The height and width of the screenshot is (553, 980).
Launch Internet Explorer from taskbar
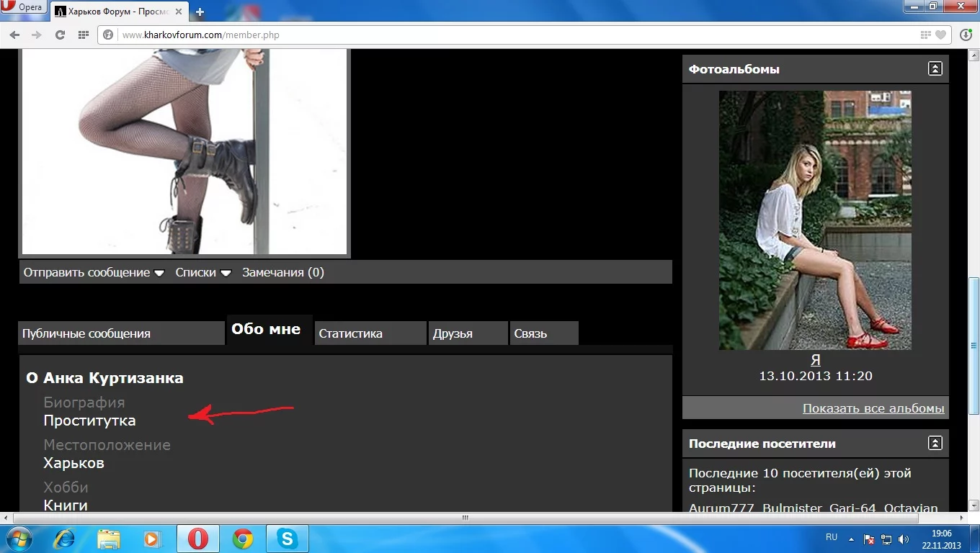tap(66, 539)
